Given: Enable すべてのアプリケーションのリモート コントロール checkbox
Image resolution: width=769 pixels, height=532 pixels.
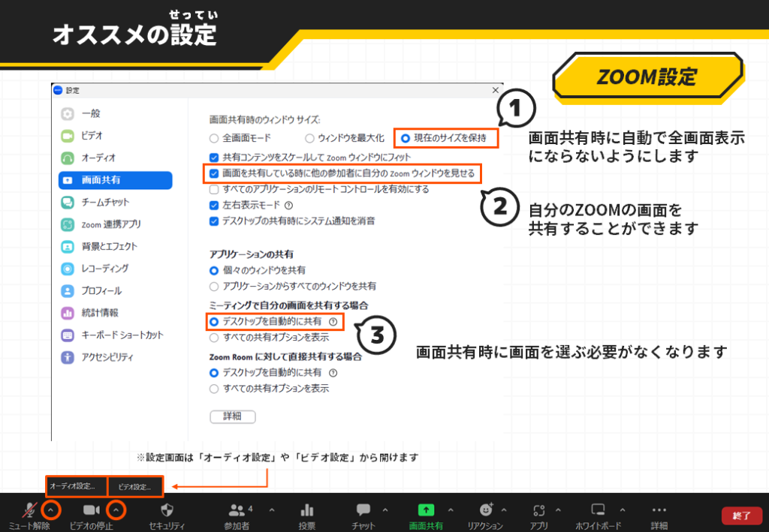Looking at the screenshot, I should tap(214, 189).
